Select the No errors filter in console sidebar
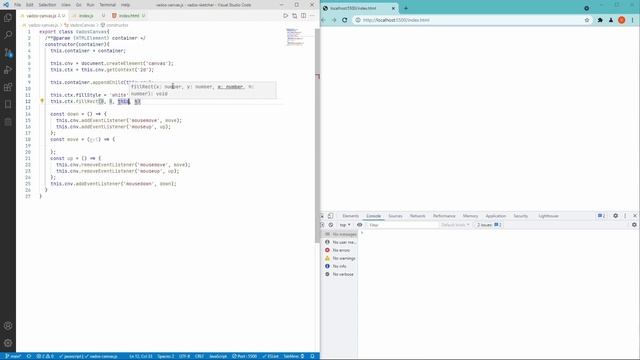 pyautogui.click(x=341, y=250)
